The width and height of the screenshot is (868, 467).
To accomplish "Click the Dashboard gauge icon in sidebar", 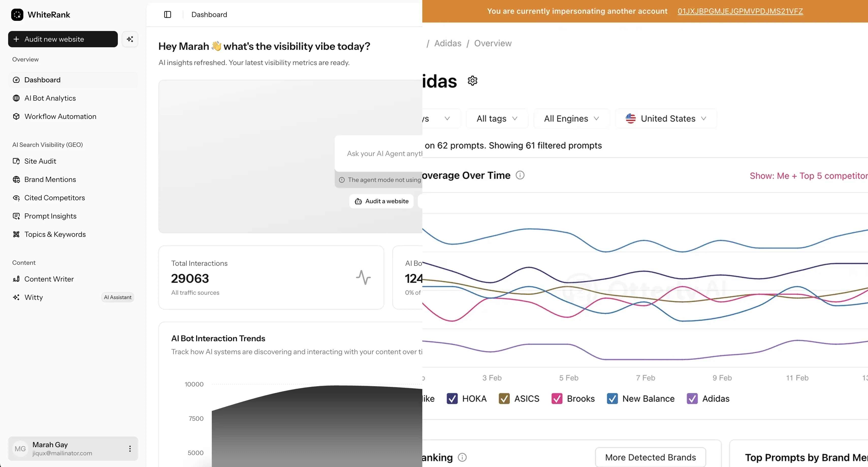I will (x=16, y=80).
